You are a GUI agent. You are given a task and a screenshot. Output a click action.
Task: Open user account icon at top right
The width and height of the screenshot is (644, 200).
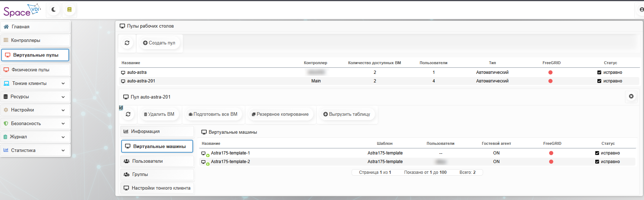pyautogui.click(x=641, y=10)
